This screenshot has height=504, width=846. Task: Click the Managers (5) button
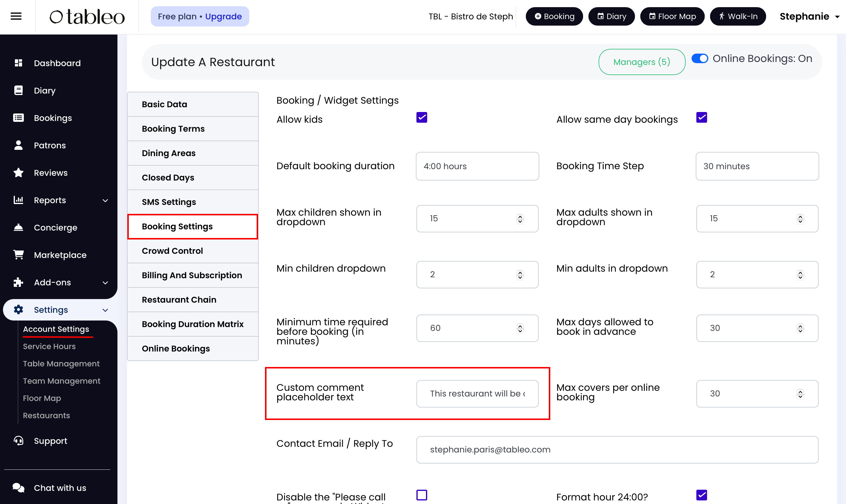642,62
